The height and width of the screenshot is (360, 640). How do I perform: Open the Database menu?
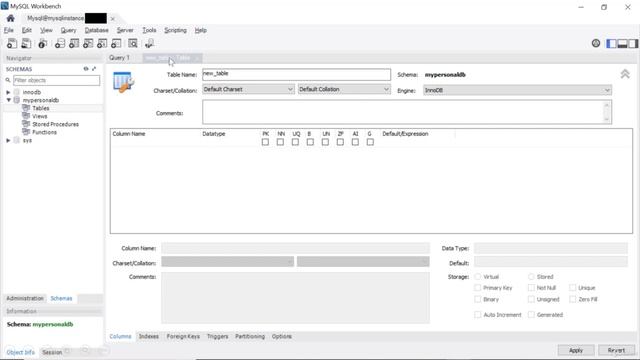pyautogui.click(x=97, y=30)
